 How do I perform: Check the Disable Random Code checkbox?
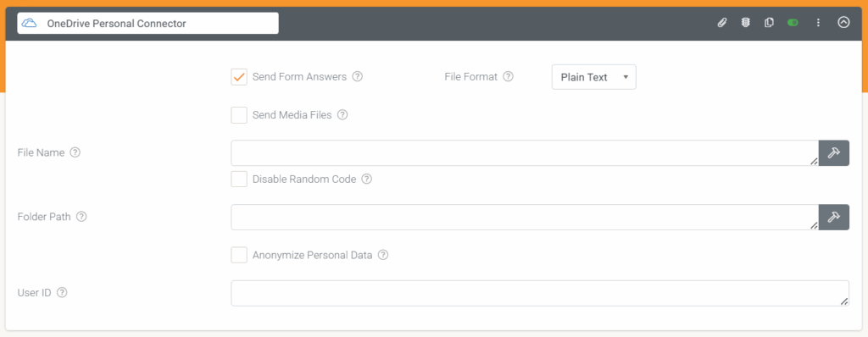coord(239,180)
